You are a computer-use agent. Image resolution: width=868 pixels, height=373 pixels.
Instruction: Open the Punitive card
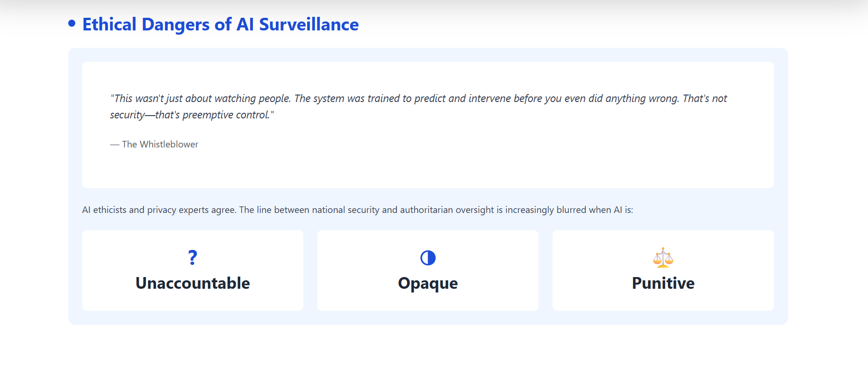coord(663,271)
